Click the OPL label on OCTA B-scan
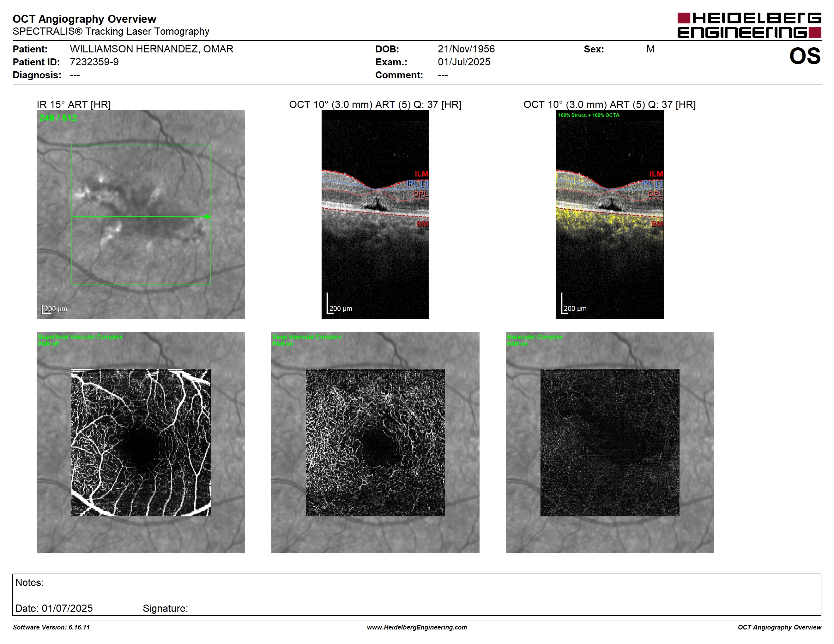Screen dimensions: 834x644 [655, 194]
